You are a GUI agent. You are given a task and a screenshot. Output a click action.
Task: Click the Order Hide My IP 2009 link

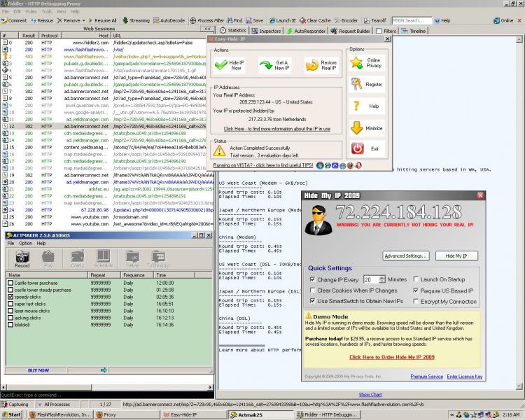click(x=392, y=357)
